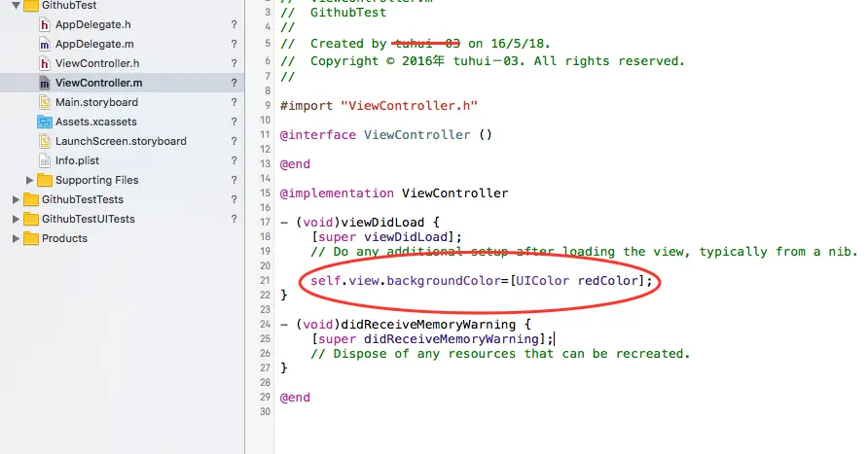Open Main.storyboard in the navigator
Image resolution: width=868 pixels, height=454 pixels.
97,102
